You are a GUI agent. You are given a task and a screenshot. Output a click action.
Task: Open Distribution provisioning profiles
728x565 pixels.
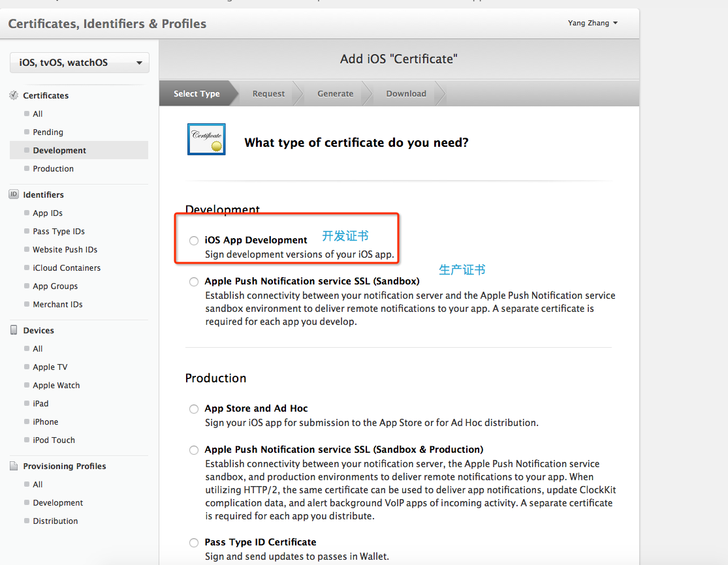pyautogui.click(x=55, y=521)
